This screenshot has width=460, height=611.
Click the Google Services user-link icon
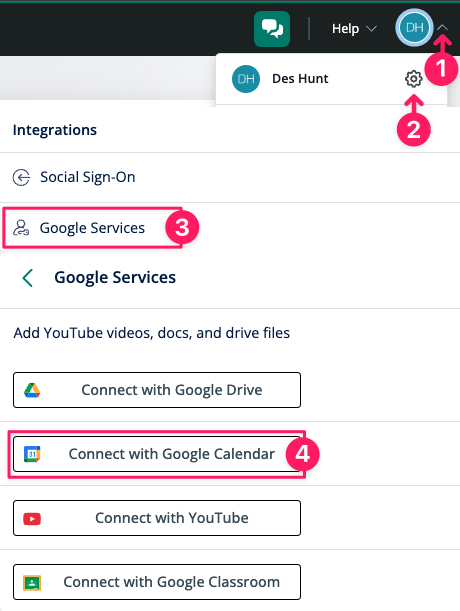[x=21, y=228]
